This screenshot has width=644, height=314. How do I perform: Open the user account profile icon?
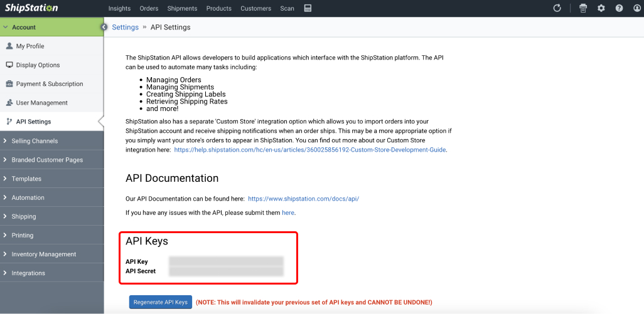pyautogui.click(x=638, y=8)
